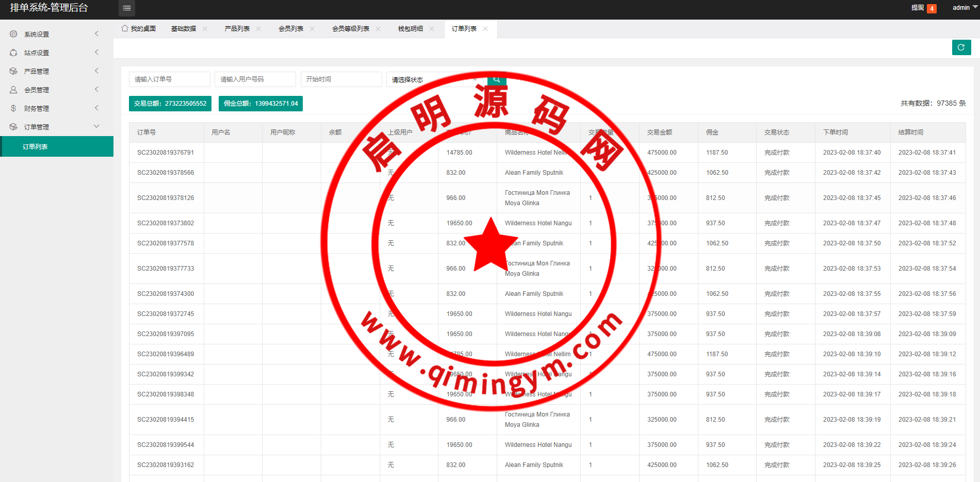Switch to the 会员列表 tab
Screen dimensions: 980x482
[x=291, y=29]
